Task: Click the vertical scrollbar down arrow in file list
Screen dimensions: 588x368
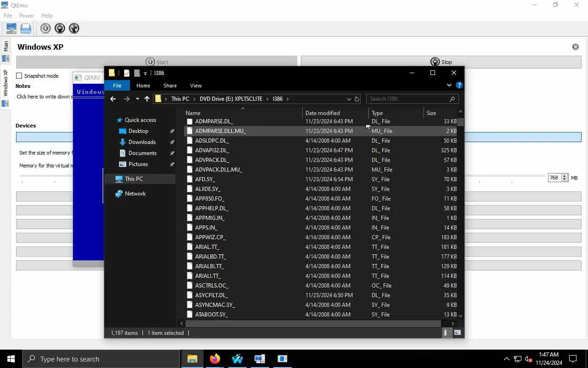Action: point(460,316)
